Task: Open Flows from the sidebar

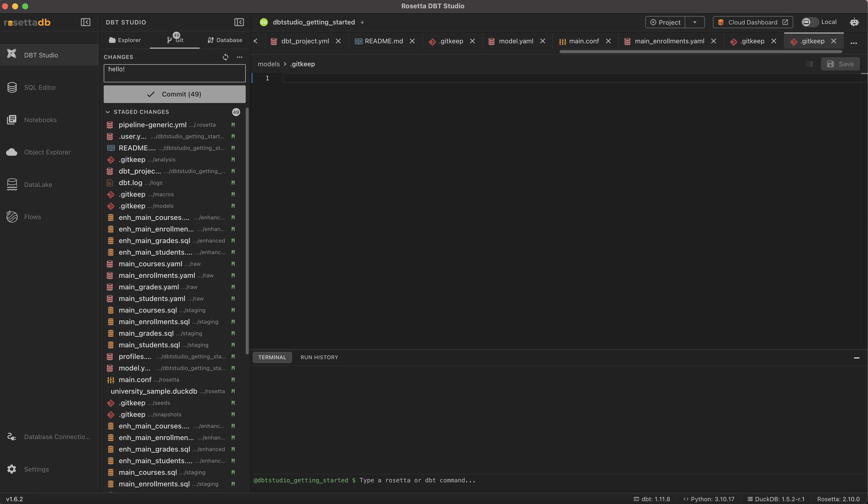Action: pyautogui.click(x=49, y=217)
